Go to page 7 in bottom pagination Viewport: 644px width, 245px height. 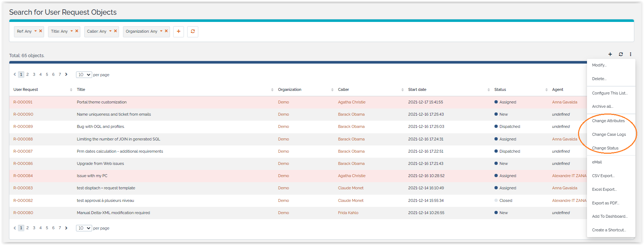click(60, 228)
